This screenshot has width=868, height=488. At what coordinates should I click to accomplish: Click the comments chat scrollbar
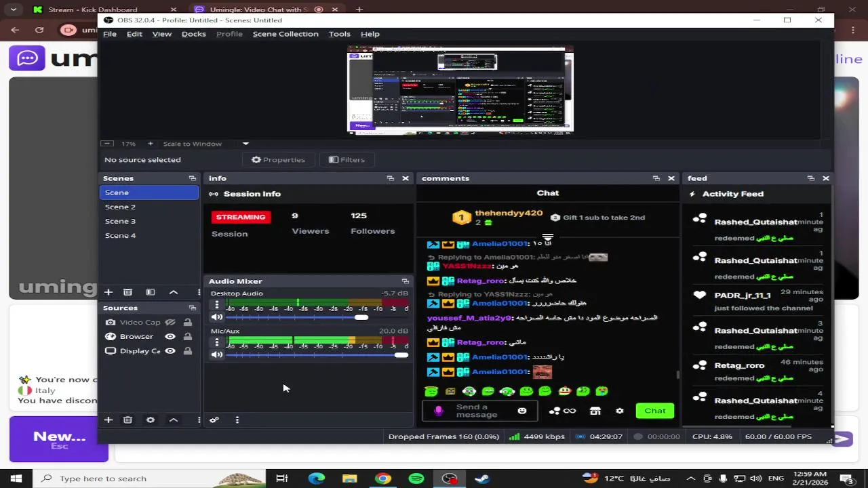(x=677, y=375)
